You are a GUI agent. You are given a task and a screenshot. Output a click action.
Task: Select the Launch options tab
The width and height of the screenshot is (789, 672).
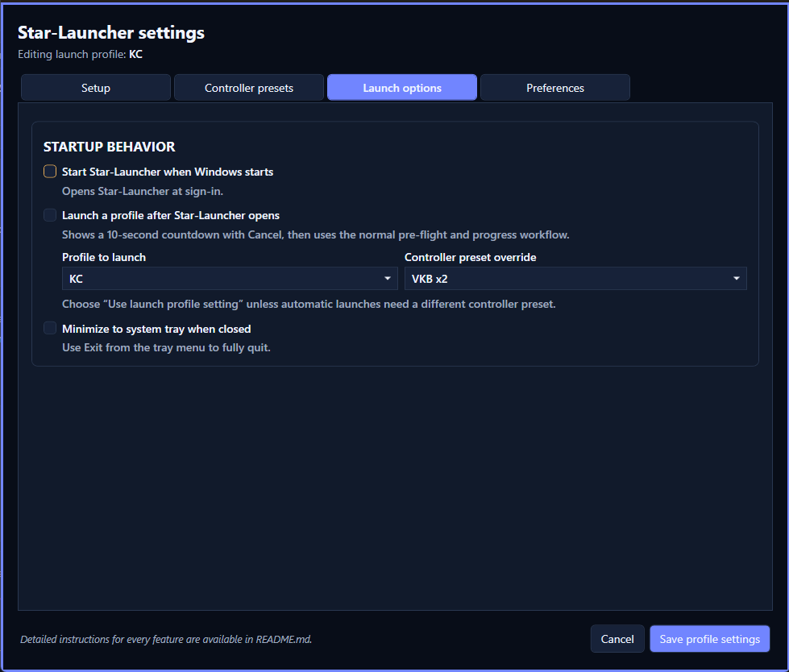pos(402,88)
